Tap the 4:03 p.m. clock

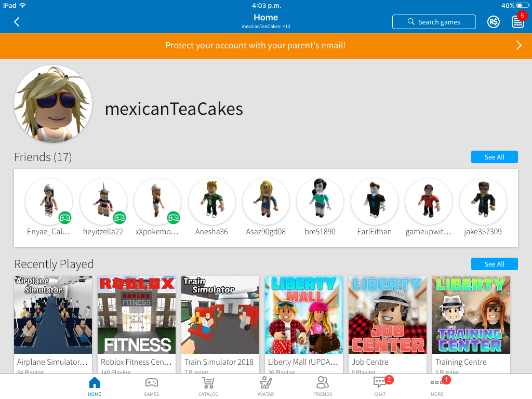point(267,5)
